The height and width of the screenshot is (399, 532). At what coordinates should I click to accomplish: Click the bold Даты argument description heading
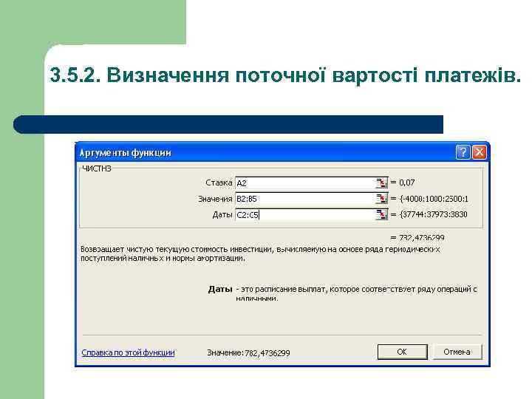pos(220,290)
